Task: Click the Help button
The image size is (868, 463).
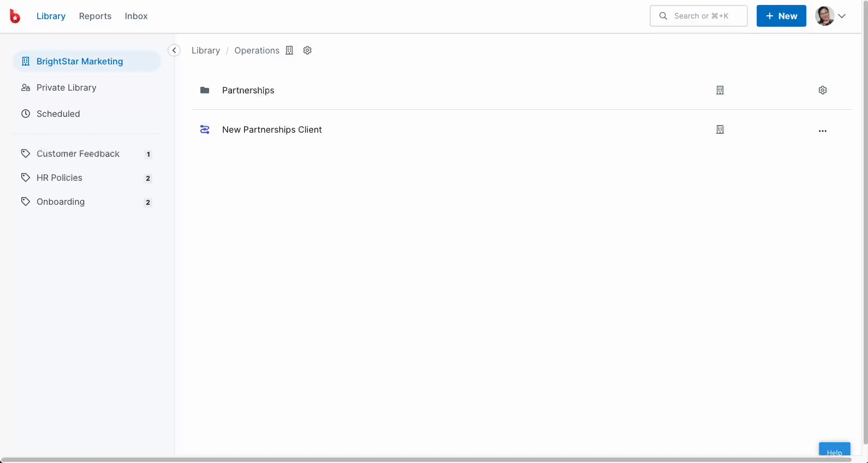Action: click(x=834, y=450)
